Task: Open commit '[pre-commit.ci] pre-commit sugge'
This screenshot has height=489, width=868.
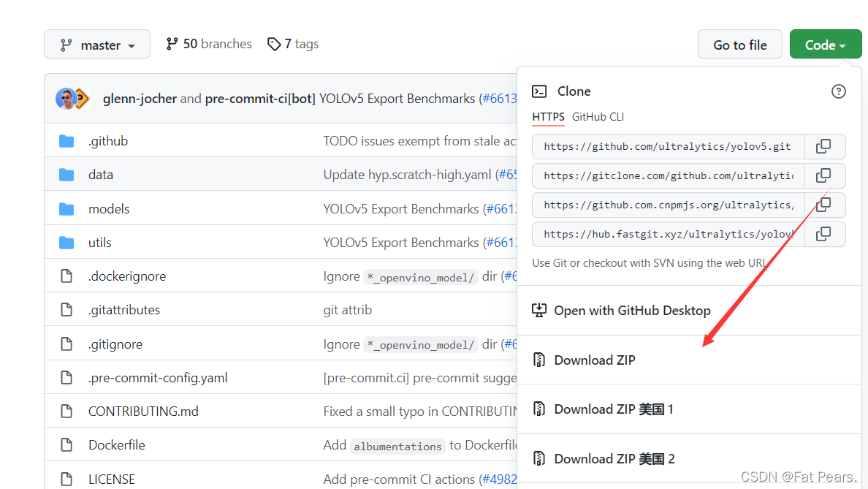Action: click(419, 378)
